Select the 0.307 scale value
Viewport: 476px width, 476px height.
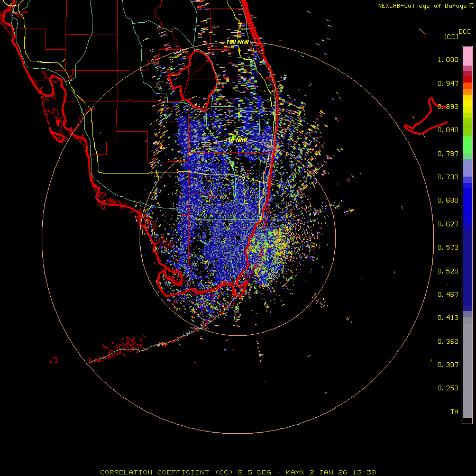point(448,365)
